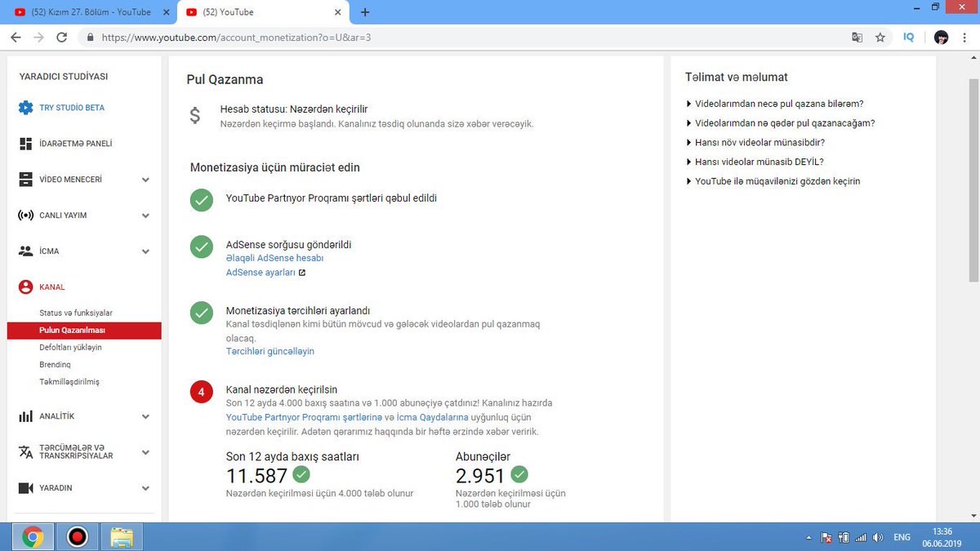Click the green check for Partnyor Proqramı şərtləri
The height and width of the screenshot is (551, 980).
(201, 200)
